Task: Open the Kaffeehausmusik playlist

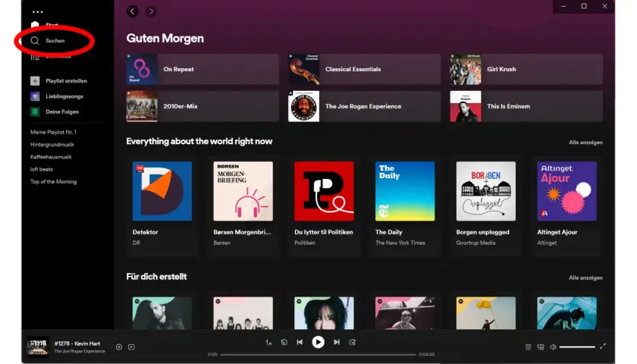Action: [51, 157]
